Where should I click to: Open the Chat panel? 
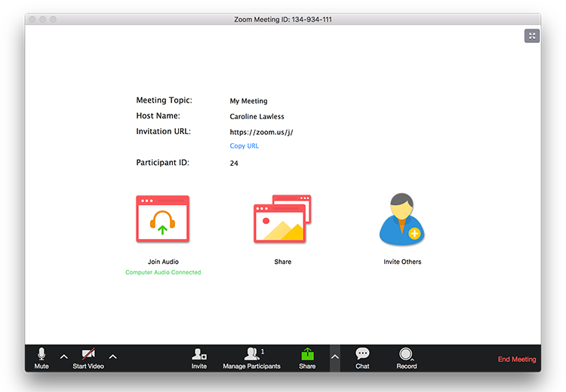coord(362,358)
